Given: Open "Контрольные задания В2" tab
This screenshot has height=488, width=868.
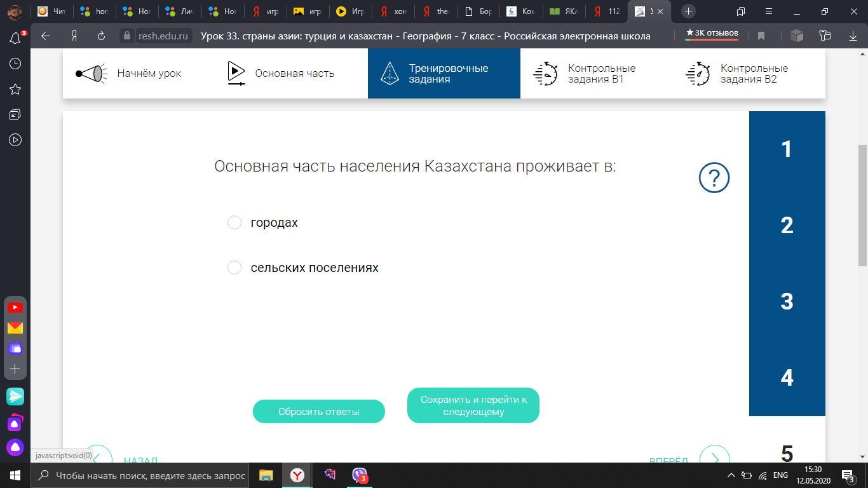Looking at the screenshot, I should (749, 74).
